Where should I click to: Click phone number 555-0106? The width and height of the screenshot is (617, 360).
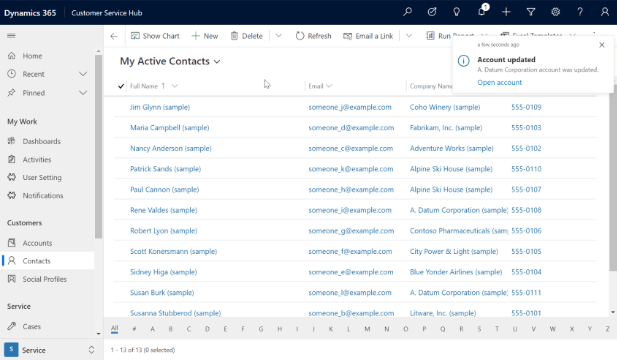[x=526, y=231]
